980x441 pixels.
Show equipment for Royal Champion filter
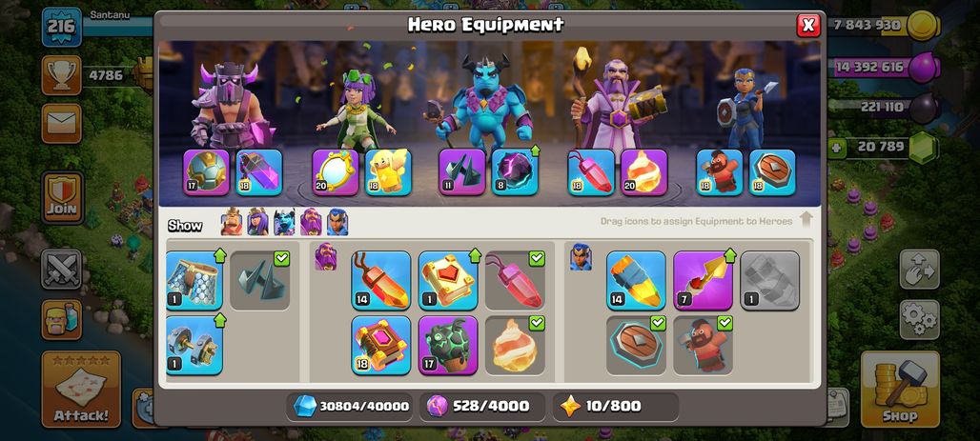pos(337,222)
